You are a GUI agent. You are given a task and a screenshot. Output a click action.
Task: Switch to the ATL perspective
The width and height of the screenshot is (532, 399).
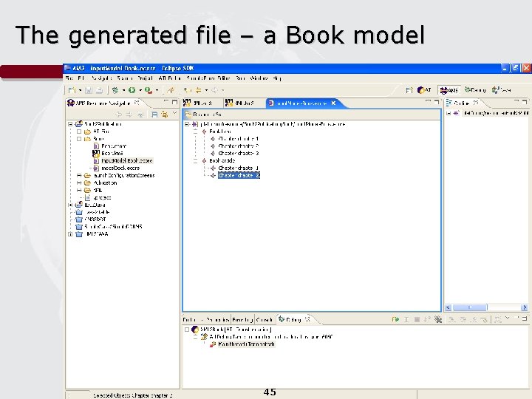(x=424, y=90)
